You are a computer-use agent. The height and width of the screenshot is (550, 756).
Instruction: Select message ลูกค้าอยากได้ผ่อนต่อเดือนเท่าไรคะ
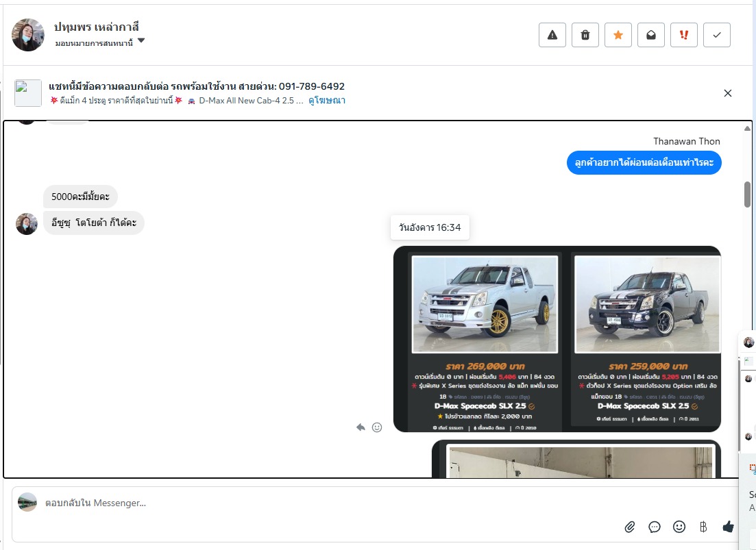click(x=644, y=162)
